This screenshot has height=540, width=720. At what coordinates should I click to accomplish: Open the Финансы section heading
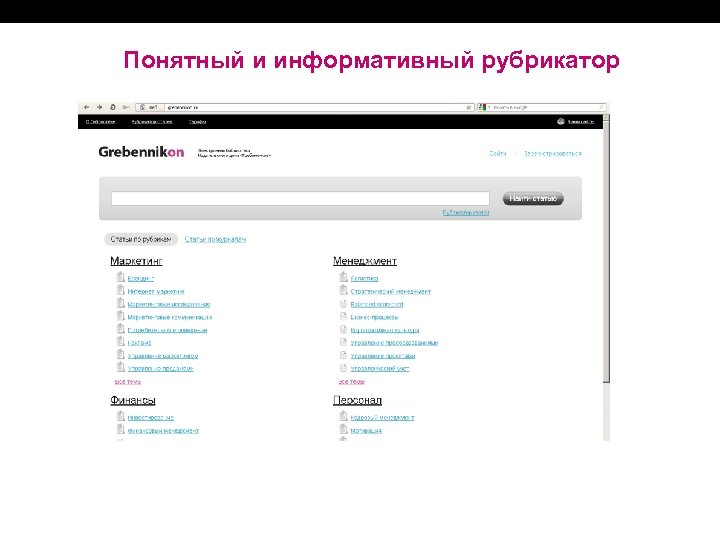(x=133, y=400)
